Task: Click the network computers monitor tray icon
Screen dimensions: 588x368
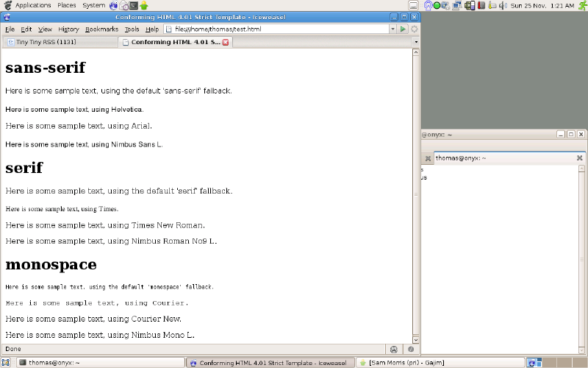Action: click(x=457, y=5)
